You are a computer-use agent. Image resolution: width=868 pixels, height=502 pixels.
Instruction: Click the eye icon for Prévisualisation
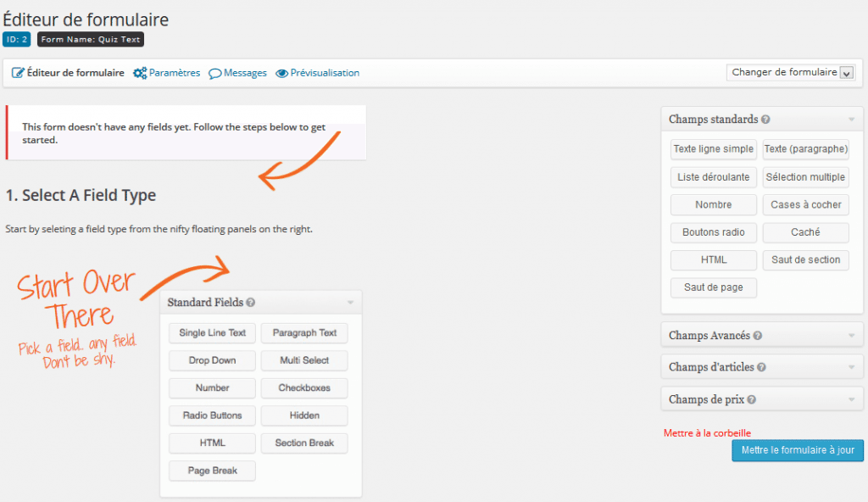282,73
